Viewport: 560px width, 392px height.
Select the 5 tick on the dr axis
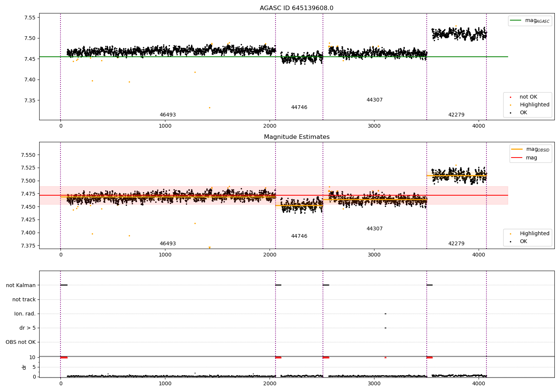(x=34, y=367)
